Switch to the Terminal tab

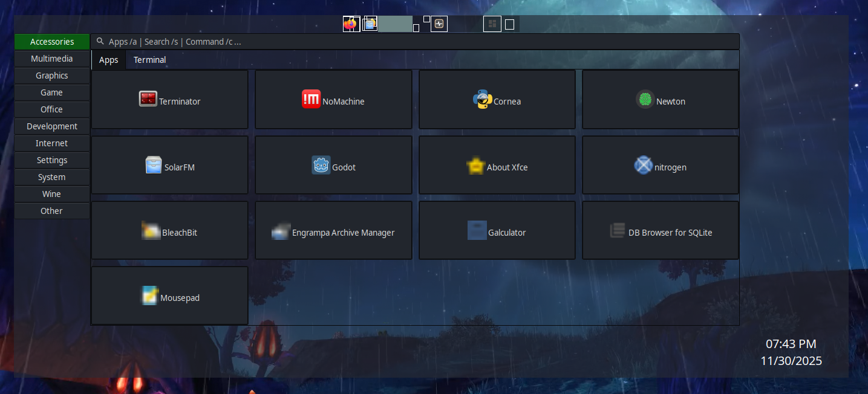149,59
